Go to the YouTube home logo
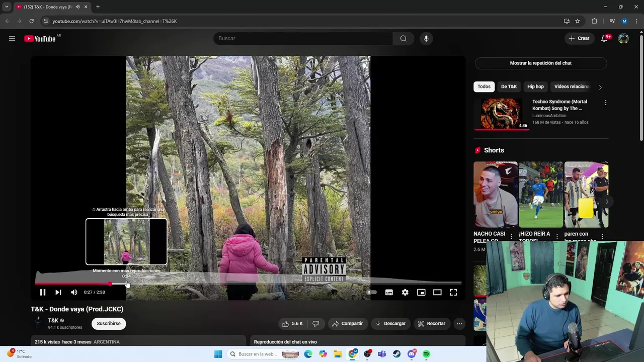 (x=40, y=39)
